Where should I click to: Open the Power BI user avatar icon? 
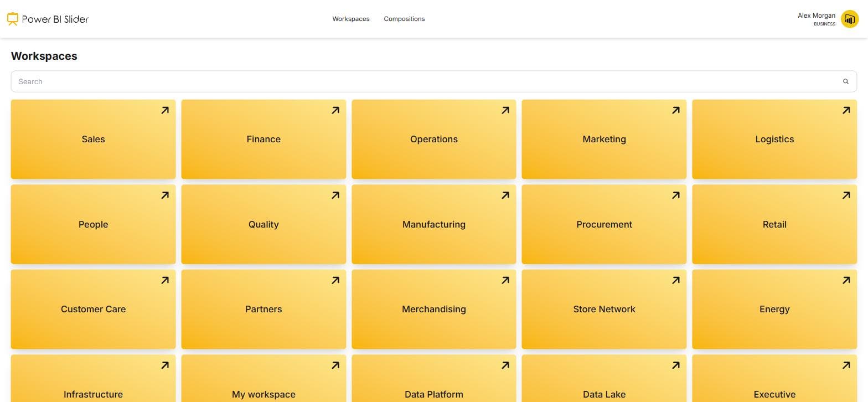(850, 19)
